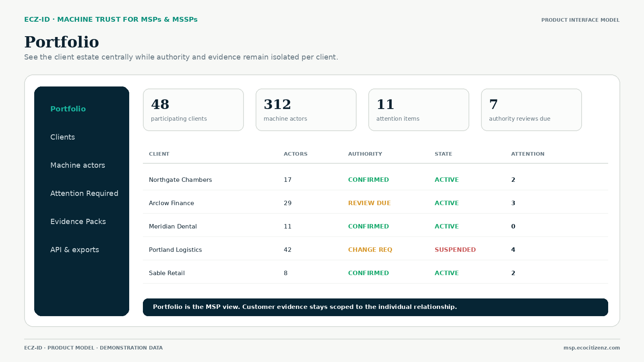The height and width of the screenshot is (362, 644).
Task: Select the Portland Logistics client name
Action: tap(175, 250)
